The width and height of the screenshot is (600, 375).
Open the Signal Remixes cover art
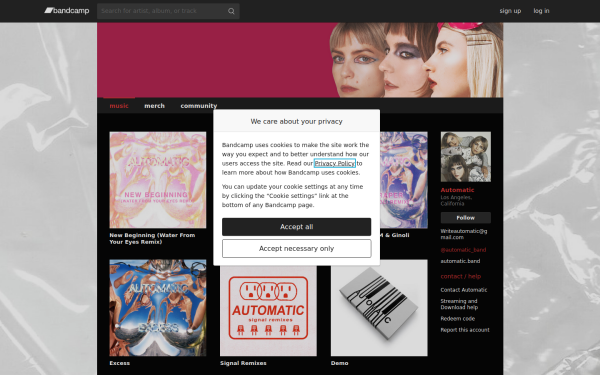[x=268, y=311]
